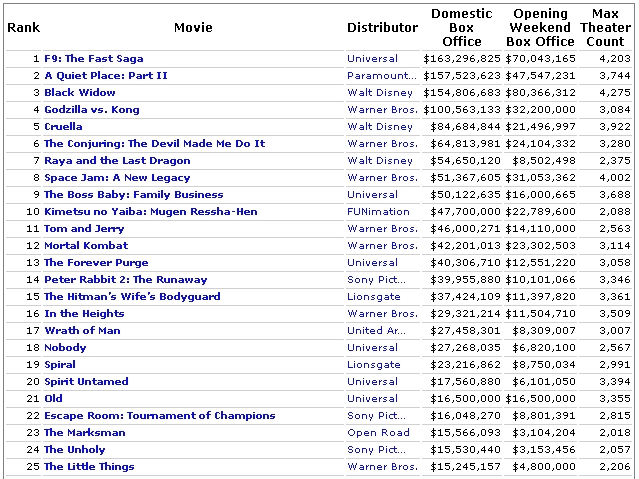Select the $80,366,312 opening weekend value
639x479 pixels.
tap(540, 93)
